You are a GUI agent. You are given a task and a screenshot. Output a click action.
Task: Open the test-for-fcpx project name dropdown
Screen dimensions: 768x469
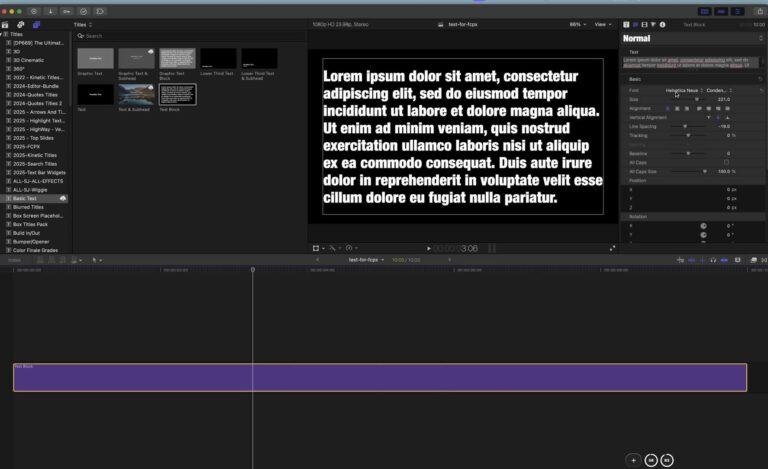(366, 260)
